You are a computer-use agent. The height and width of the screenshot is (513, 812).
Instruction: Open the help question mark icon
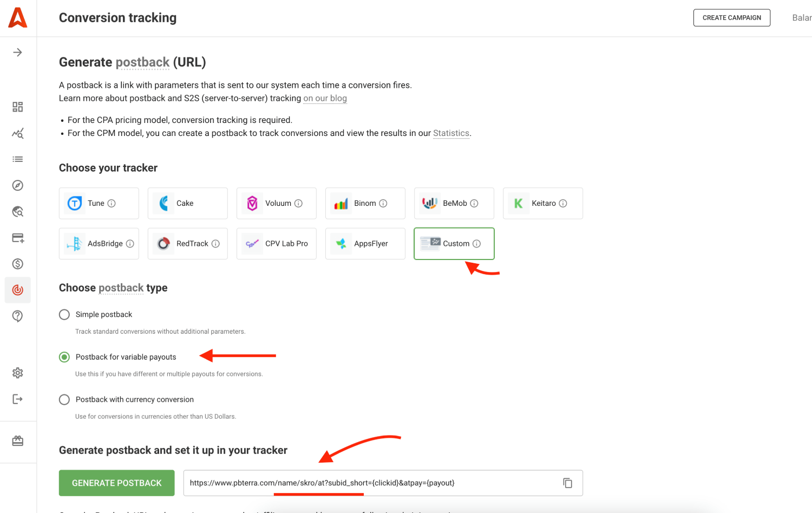(x=18, y=316)
